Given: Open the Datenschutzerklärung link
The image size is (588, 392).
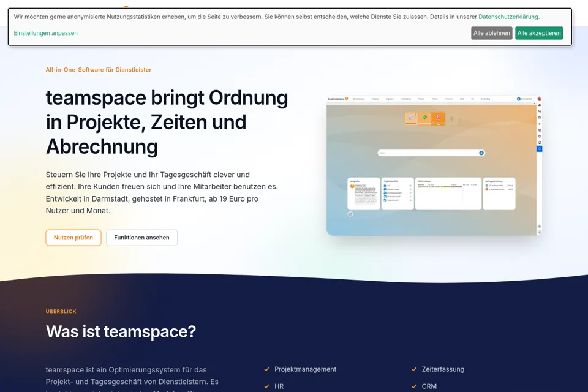Looking at the screenshot, I should 508,17.
